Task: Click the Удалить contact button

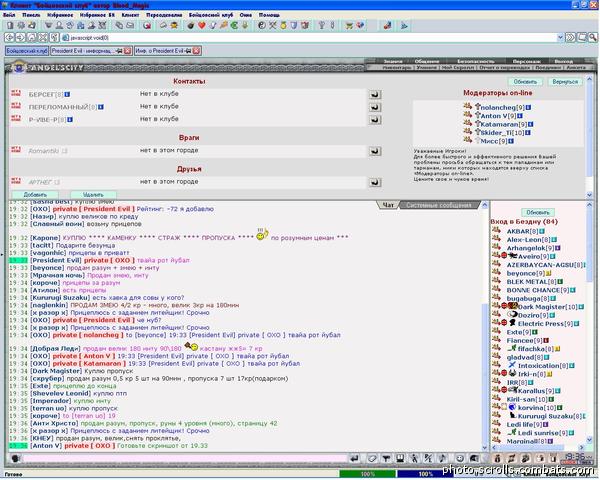Action: (93, 195)
